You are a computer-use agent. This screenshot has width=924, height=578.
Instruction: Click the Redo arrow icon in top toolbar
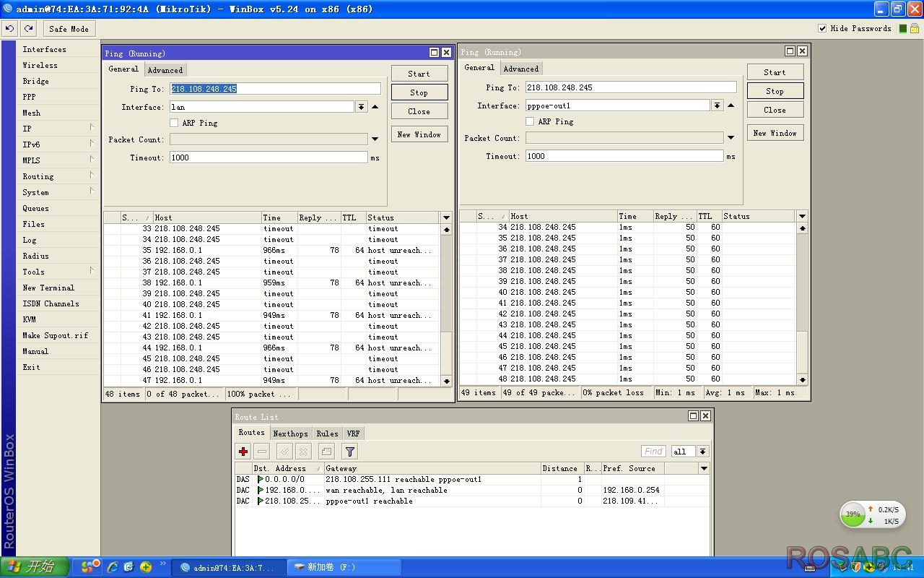pyautogui.click(x=28, y=28)
